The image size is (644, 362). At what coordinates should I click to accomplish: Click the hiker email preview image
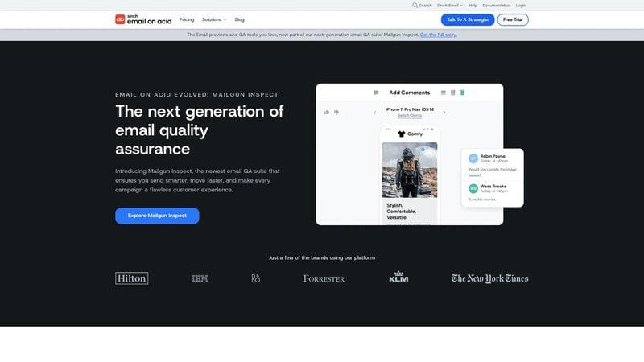tap(410, 170)
